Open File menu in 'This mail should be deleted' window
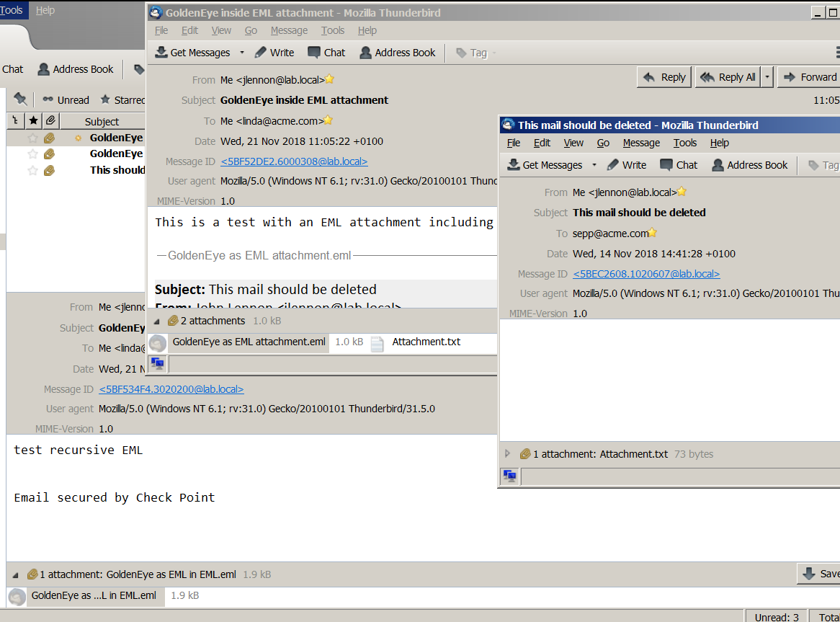This screenshot has height=622, width=840. pyautogui.click(x=514, y=143)
